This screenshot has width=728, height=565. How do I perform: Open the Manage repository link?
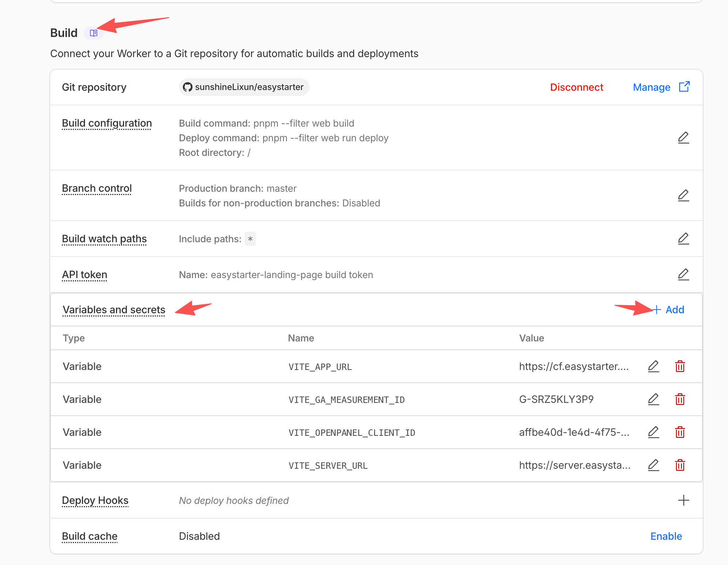coord(652,87)
